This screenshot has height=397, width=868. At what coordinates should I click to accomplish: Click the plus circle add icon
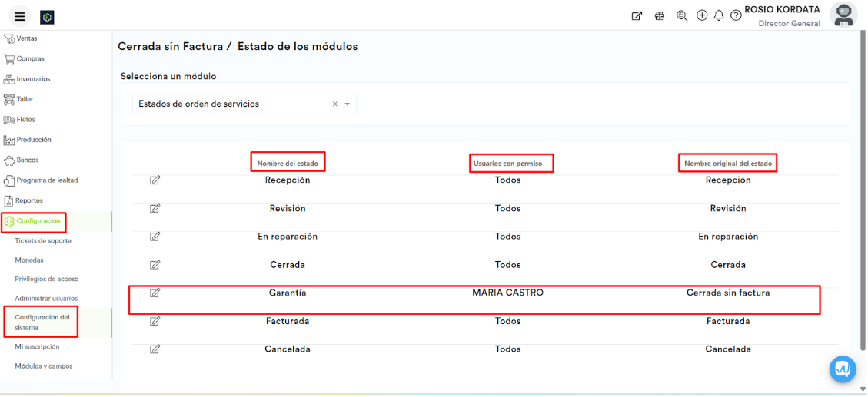pos(702,15)
